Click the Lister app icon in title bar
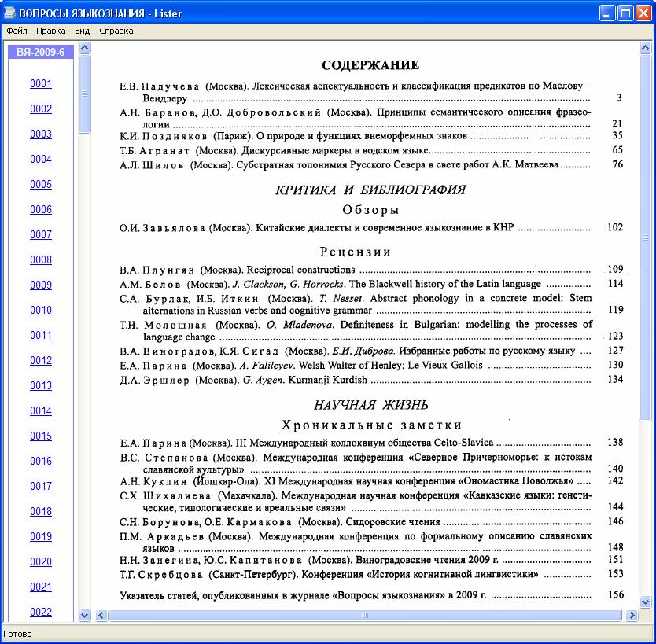This screenshot has height=644, width=656. click(x=9, y=13)
